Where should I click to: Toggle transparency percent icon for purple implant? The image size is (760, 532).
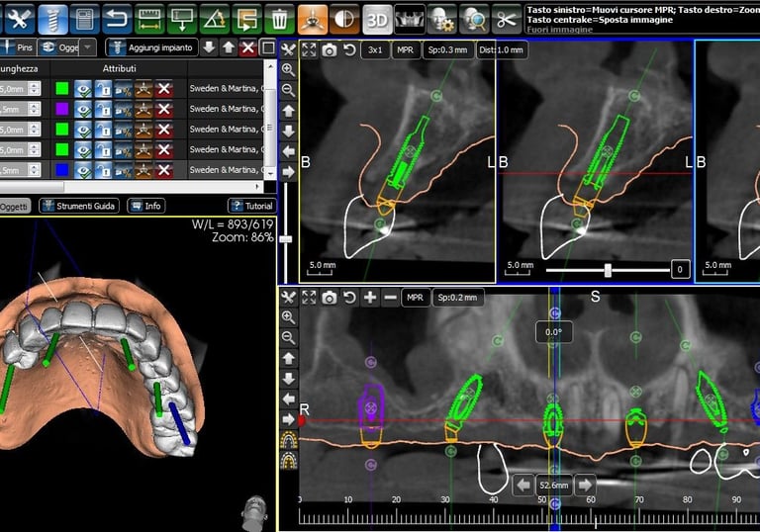click(x=123, y=110)
